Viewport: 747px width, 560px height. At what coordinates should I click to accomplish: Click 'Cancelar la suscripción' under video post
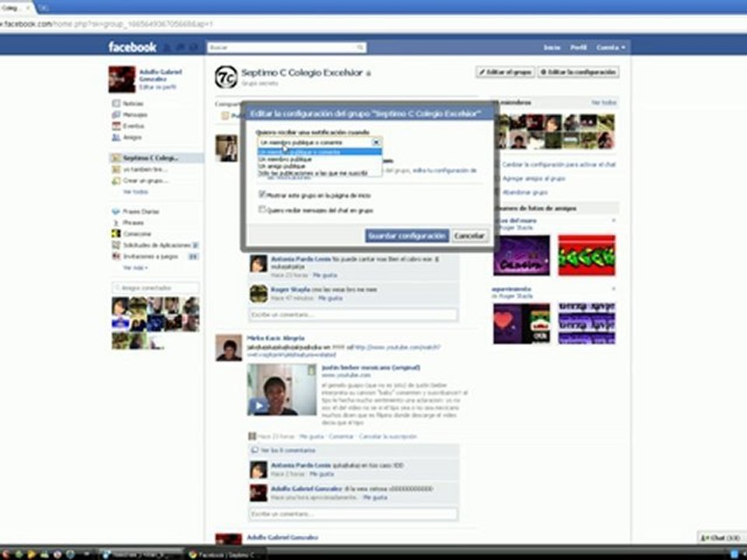pyautogui.click(x=388, y=436)
